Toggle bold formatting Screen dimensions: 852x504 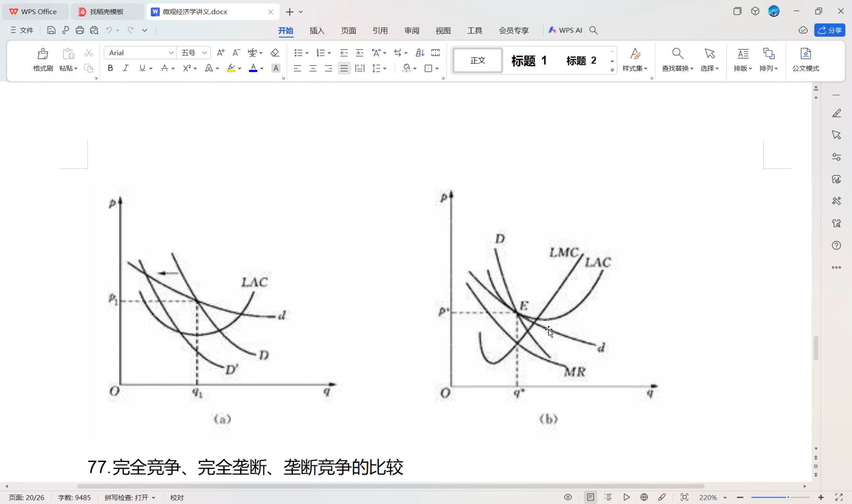coord(110,68)
